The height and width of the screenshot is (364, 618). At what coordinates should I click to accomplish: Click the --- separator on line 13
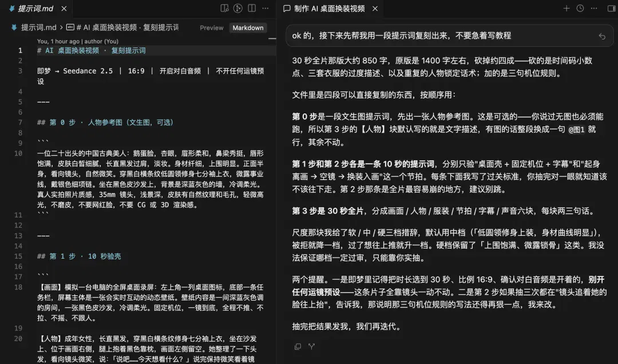[43, 236]
